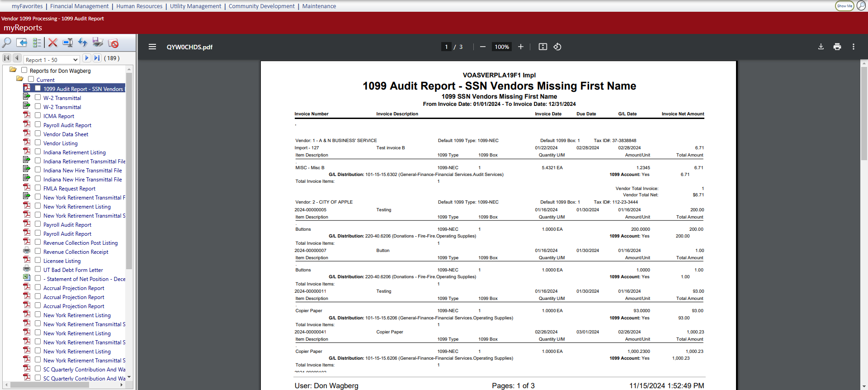
Task: Click the rename report icon
Action: (68, 43)
